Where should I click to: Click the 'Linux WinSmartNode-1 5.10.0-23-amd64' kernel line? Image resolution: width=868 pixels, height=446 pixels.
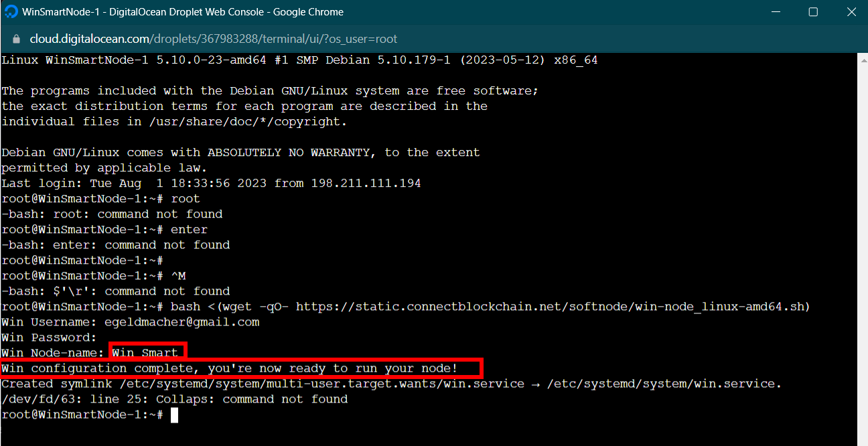point(299,60)
